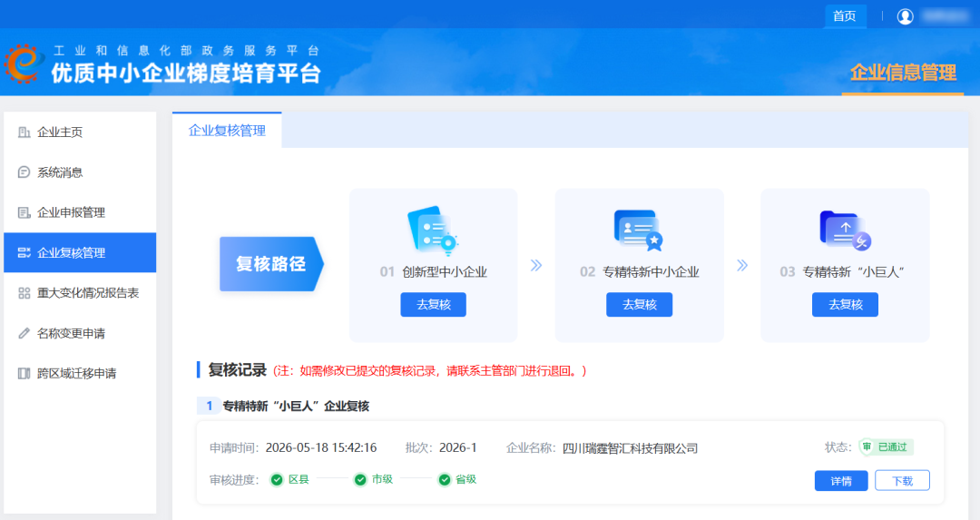This screenshot has height=520, width=980.
Task: Click the platform logo icon
Action: pyautogui.click(x=24, y=64)
